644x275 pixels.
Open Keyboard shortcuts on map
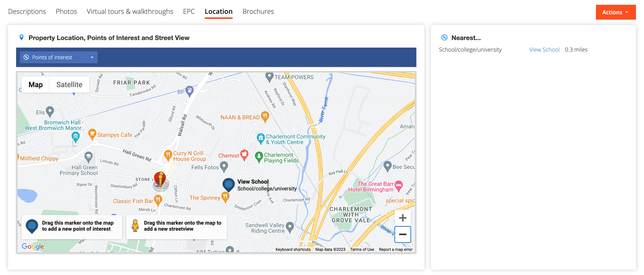coord(293,249)
